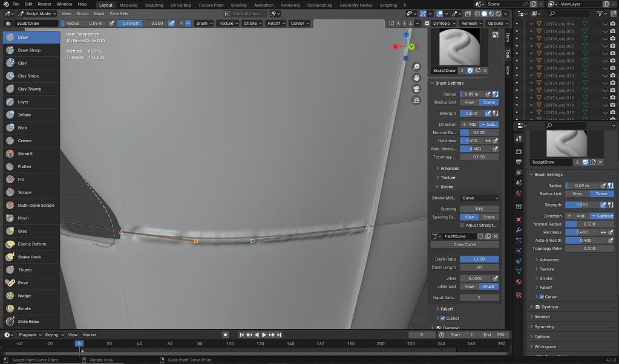Toggle Cursor checkbox in Properties panel
The width and height of the screenshot is (619, 364).
click(x=542, y=297)
